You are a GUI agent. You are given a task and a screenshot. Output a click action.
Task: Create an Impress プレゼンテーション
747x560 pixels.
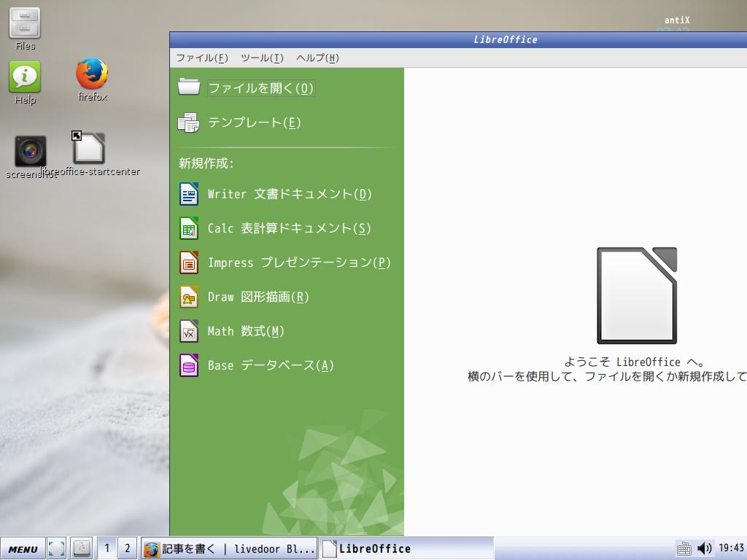[x=299, y=262]
